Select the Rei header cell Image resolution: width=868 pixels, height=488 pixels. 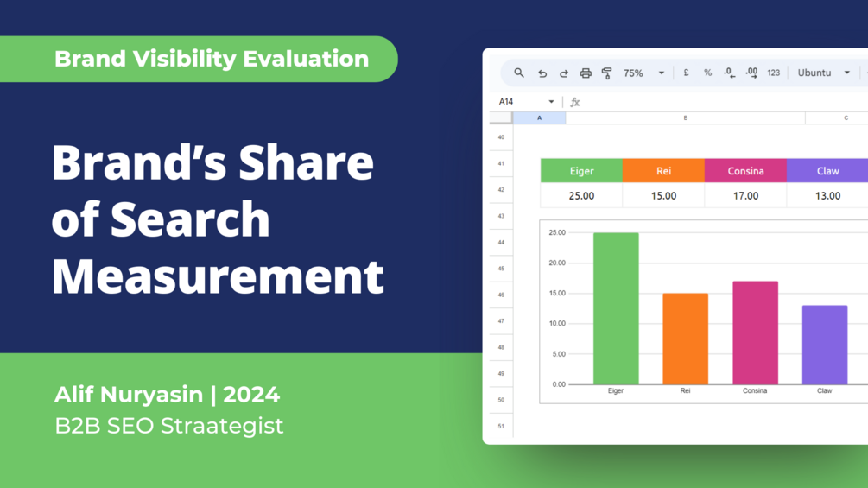(x=663, y=170)
